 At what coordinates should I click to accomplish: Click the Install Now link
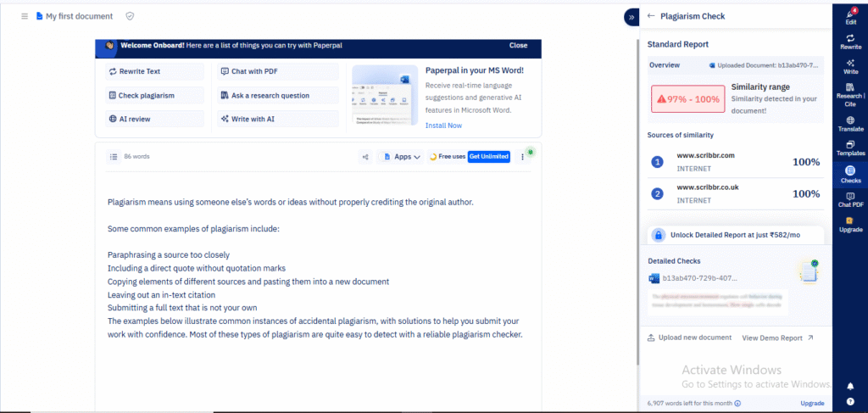tap(443, 126)
